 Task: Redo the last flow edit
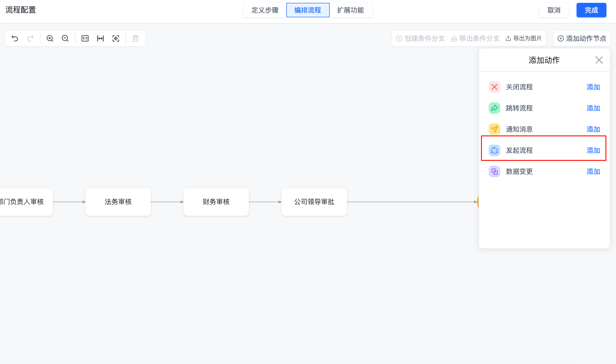30,38
